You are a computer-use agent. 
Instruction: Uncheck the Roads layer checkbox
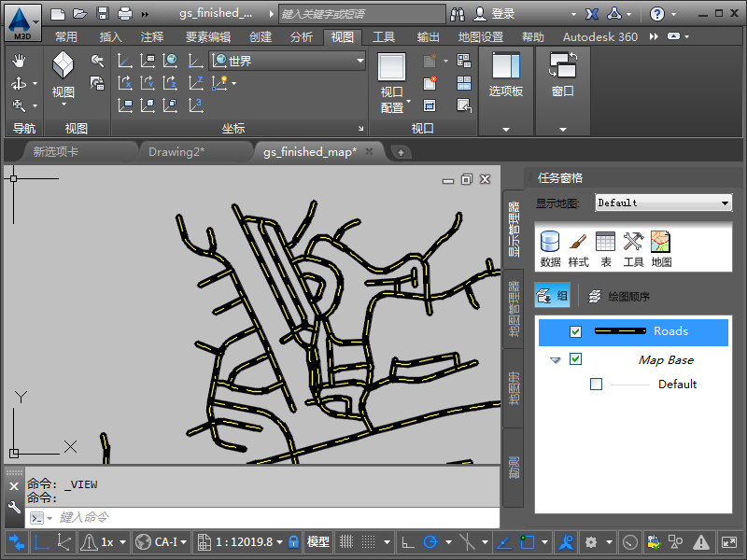click(575, 331)
